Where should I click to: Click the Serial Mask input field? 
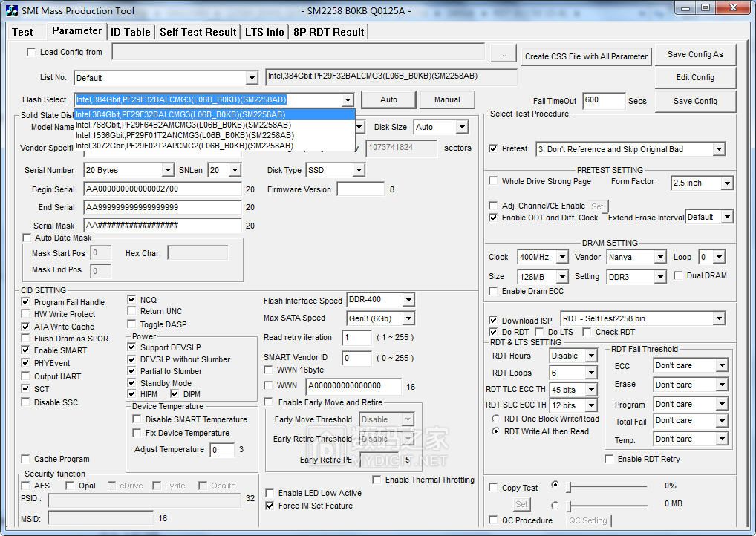click(x=163, y=225)
